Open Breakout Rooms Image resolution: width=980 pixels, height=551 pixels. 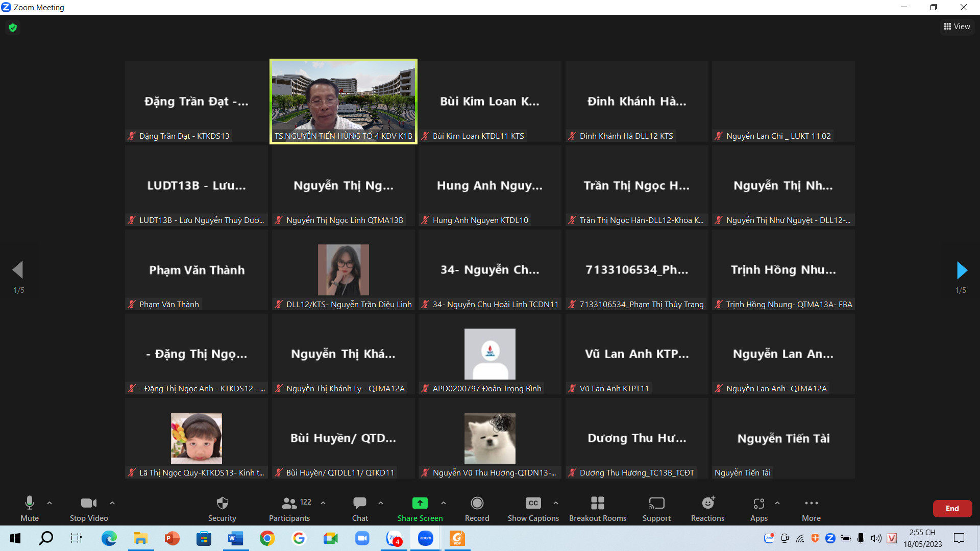[x=597, y=508]
